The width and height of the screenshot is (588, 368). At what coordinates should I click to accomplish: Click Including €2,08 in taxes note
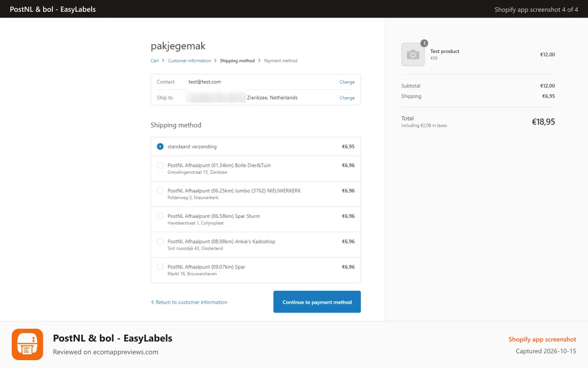point(424,126)
